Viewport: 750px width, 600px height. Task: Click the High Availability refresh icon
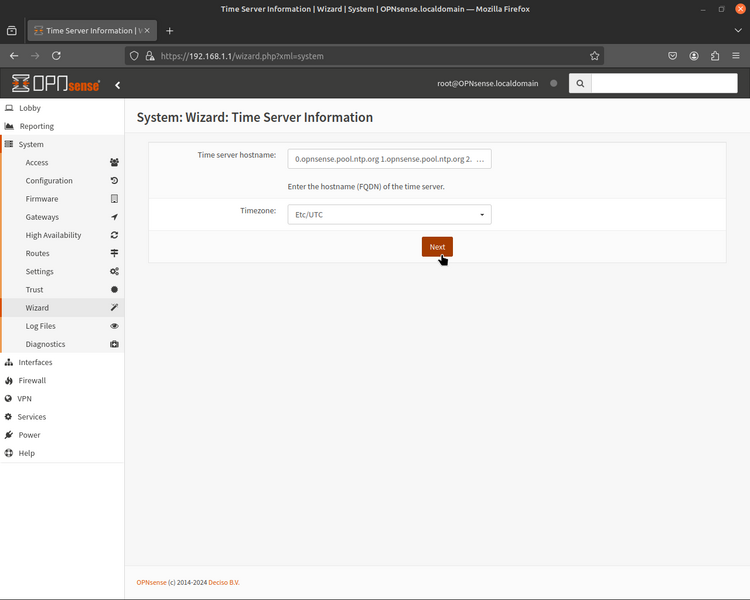(114, 235)
